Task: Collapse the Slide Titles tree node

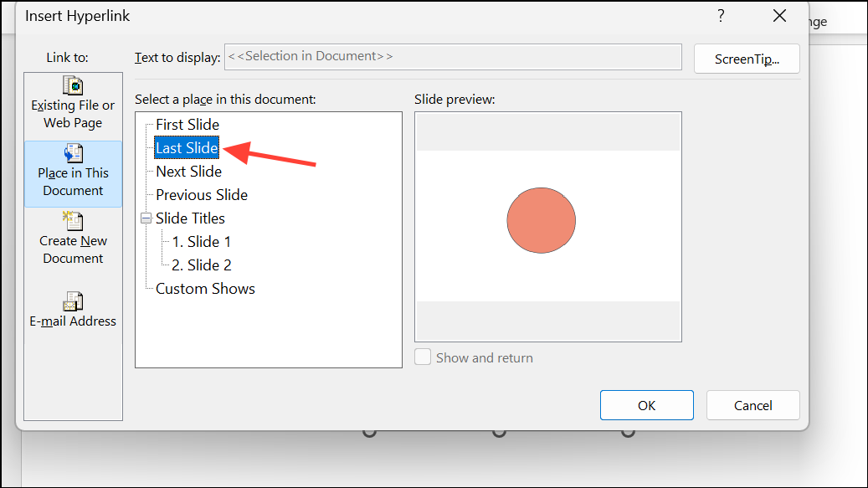Action: point(146,218)
